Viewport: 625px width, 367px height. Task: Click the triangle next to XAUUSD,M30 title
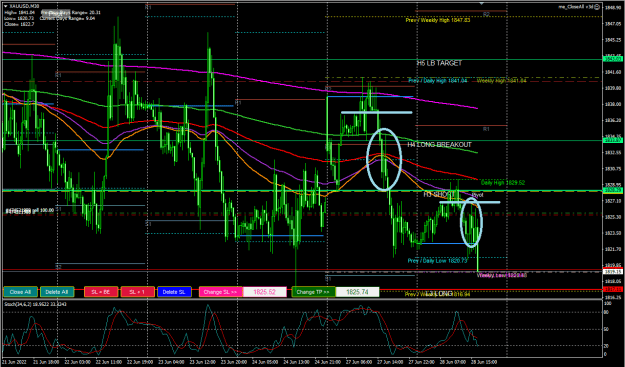(6, 7)
